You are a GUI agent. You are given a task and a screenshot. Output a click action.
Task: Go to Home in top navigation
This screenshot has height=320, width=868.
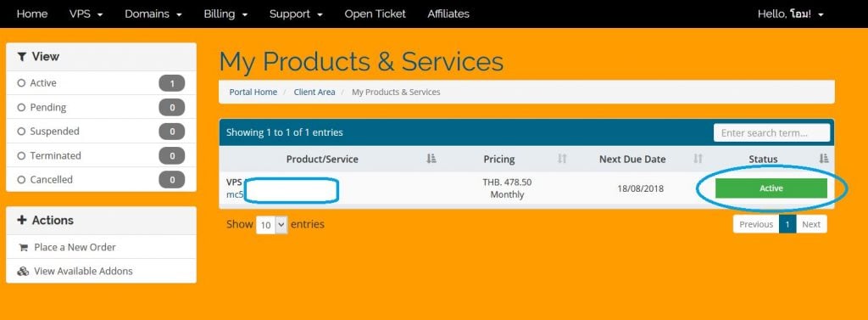(32, 14)
